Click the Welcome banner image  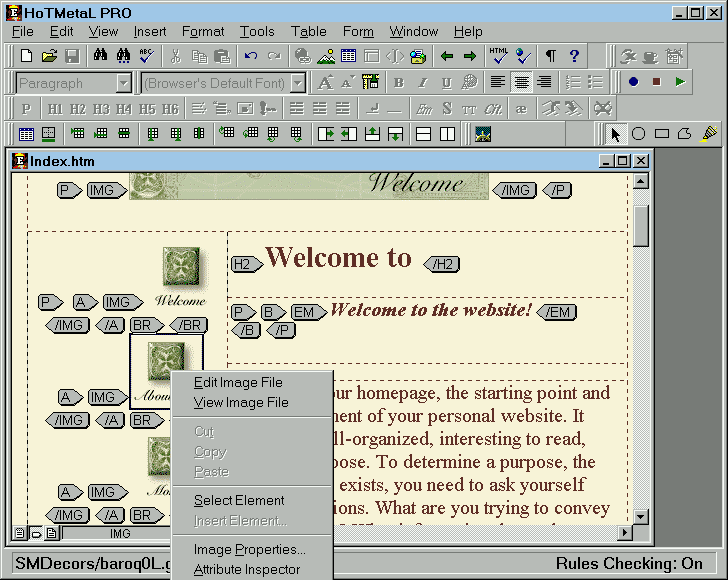(x=309, y=186)
